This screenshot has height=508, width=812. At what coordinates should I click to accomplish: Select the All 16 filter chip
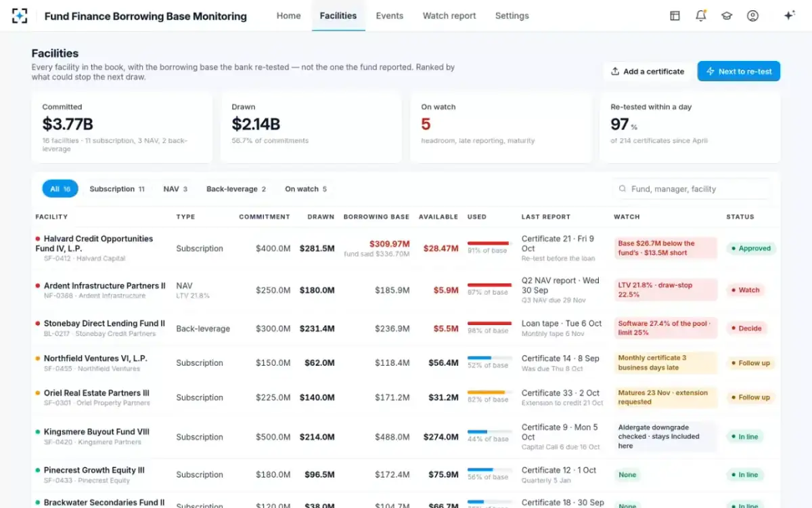pos(60,189)
